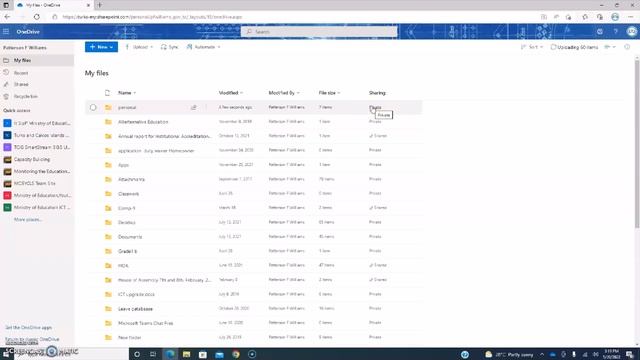Click the file type column header icon
640x360 pixels.
tap(107, 93)
